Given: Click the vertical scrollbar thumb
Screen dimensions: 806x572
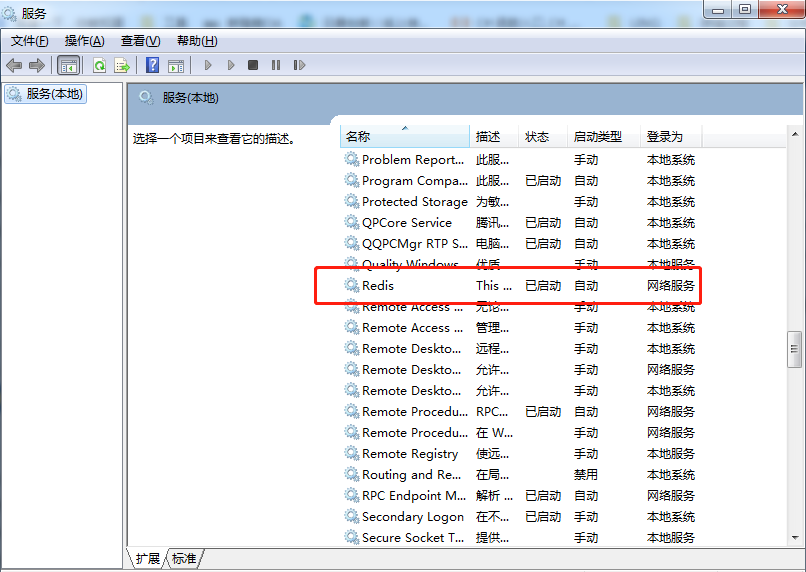Looking at the screenshot, I should click(x=795, y=349).
